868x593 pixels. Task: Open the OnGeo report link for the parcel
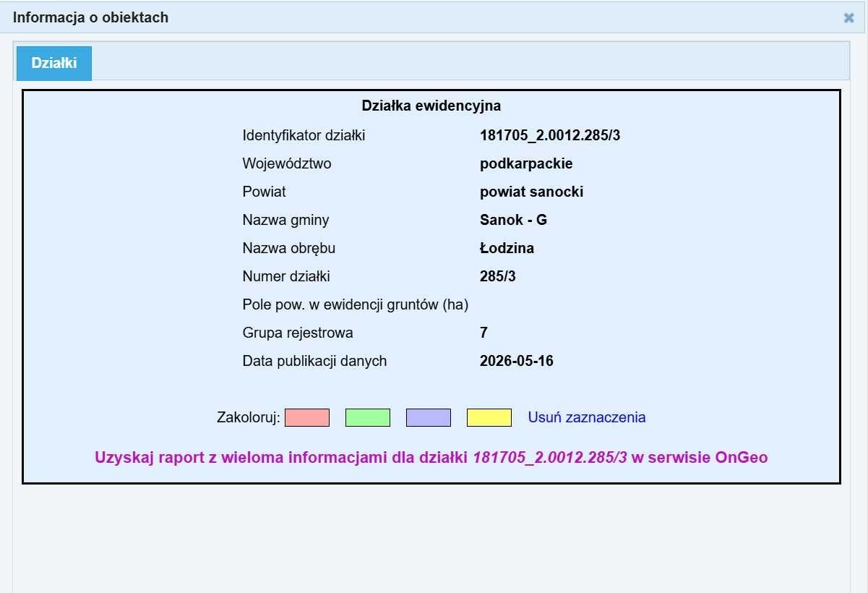tap(431, 457)
